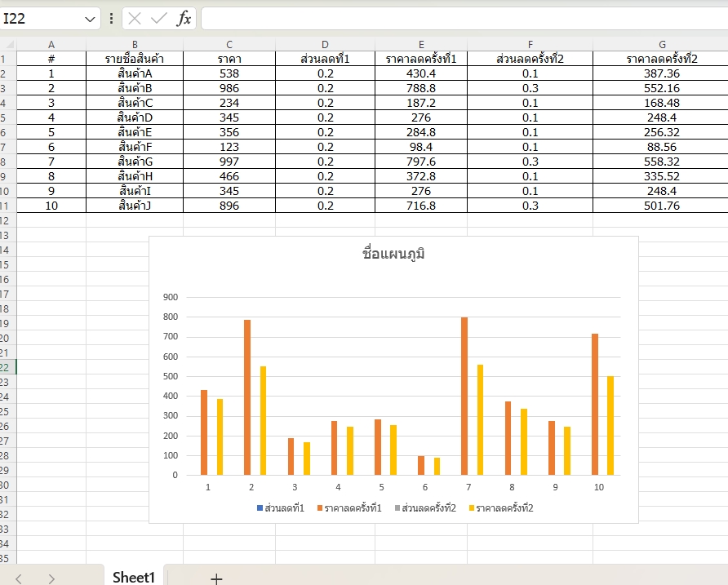
Task: Click into the formula bar input
Action: [x=464, y=19]
